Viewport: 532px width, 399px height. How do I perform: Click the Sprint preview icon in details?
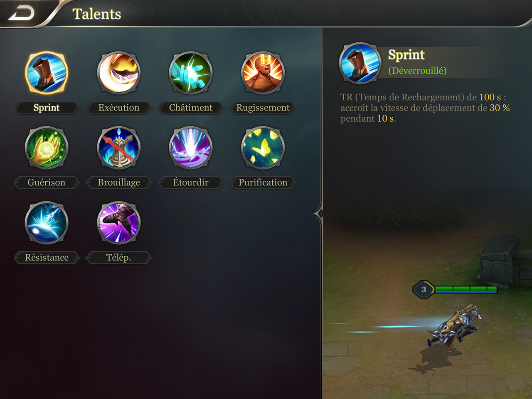point(360,63)
